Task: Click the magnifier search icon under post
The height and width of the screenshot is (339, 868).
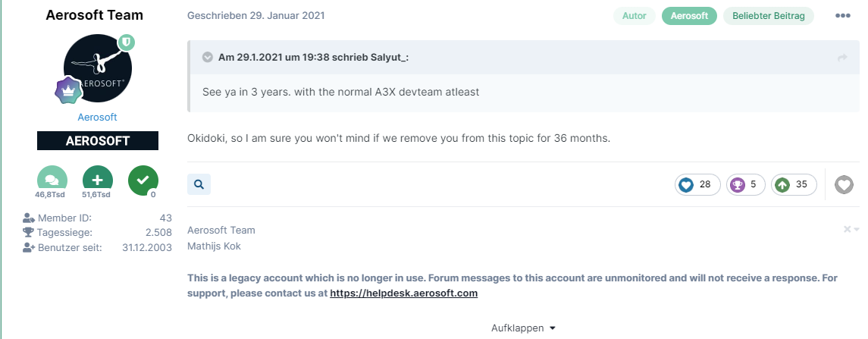Action: pos(199,184)
